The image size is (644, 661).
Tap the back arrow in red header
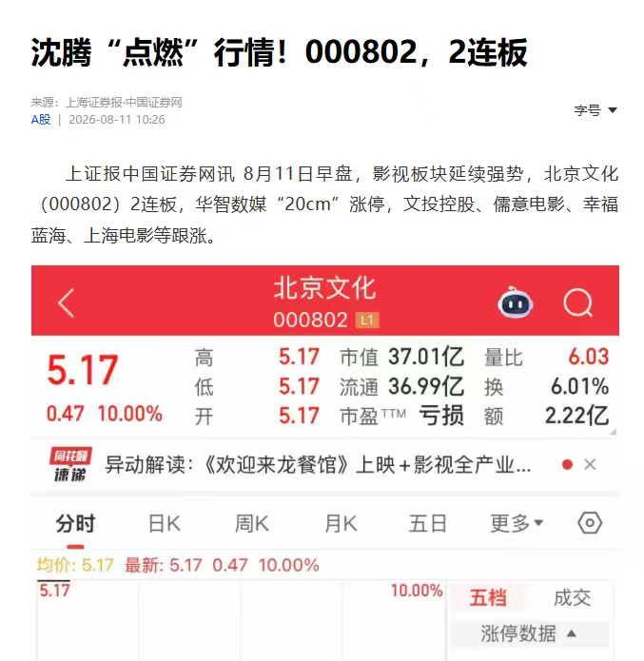[x=67, y=302]
